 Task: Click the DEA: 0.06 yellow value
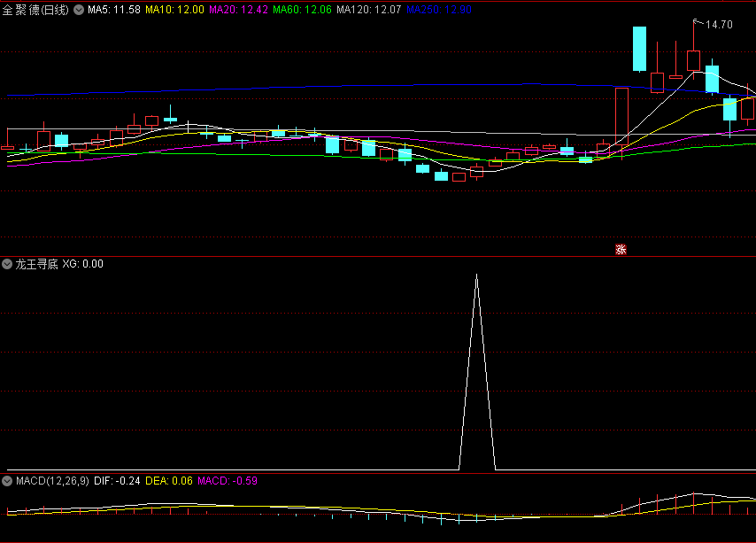(169, 481)
